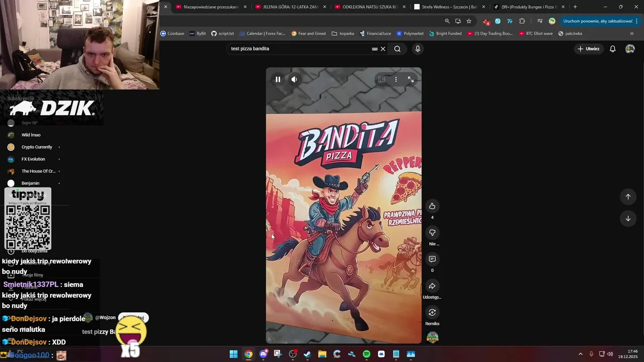Start voice search with microphone
The width and height of the screenshot is (644, 362).
click(418, 49)
